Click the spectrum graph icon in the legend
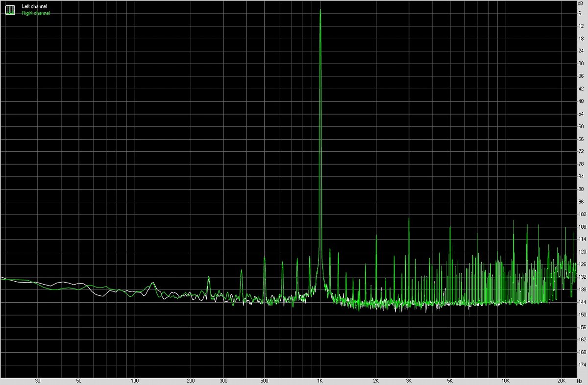588x385 pixels. [x=10, y=9]
